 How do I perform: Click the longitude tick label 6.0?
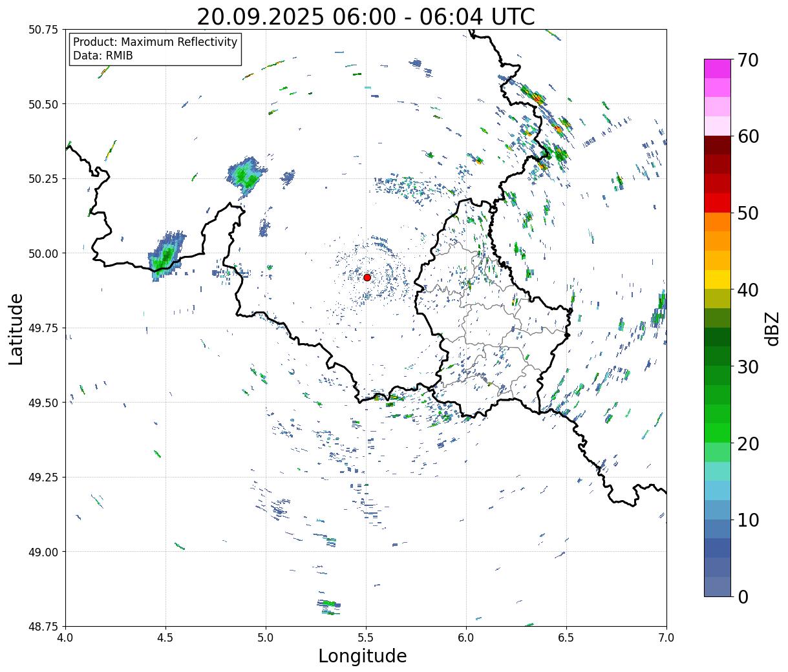(466, 638)
